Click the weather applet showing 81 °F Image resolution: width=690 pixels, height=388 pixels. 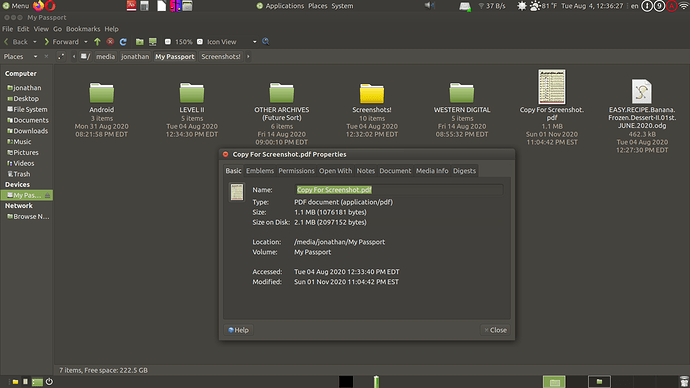(543, 6)
